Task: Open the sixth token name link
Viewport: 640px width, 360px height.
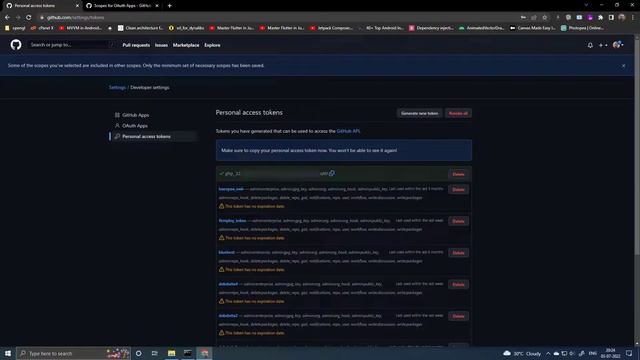Action: click(x=228, y=316)
